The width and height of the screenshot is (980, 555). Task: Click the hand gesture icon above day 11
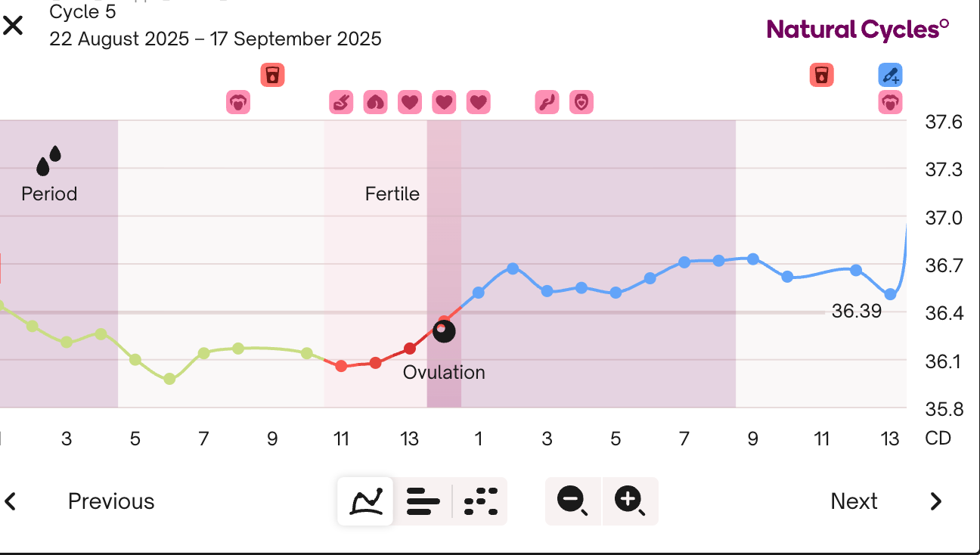tap(341, 101)
